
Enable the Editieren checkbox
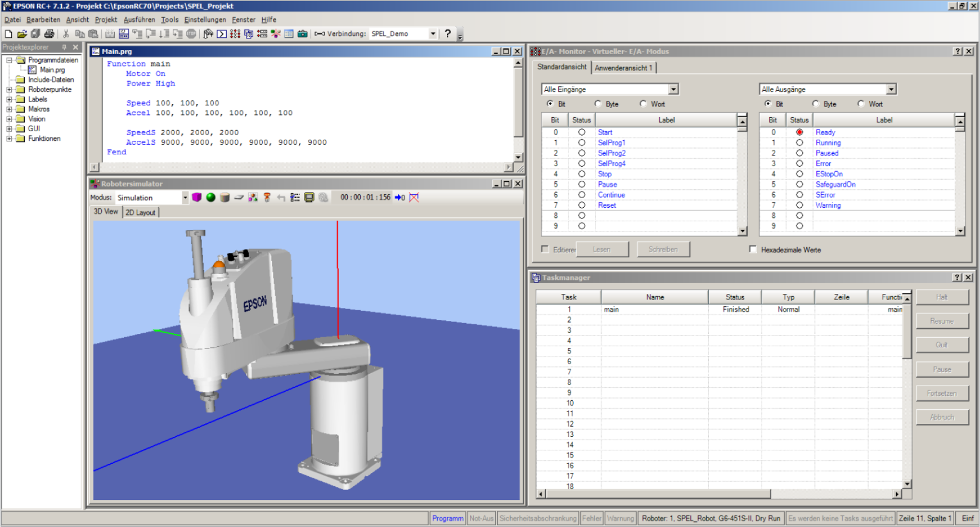point(545,249)
